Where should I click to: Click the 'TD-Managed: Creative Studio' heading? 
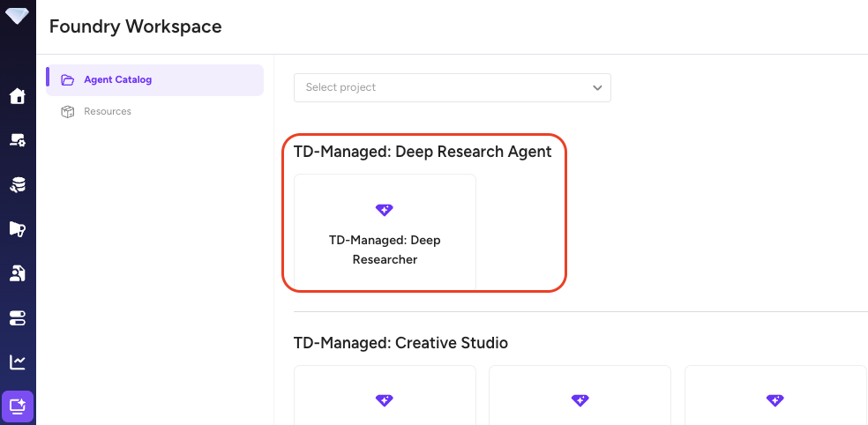400,342
